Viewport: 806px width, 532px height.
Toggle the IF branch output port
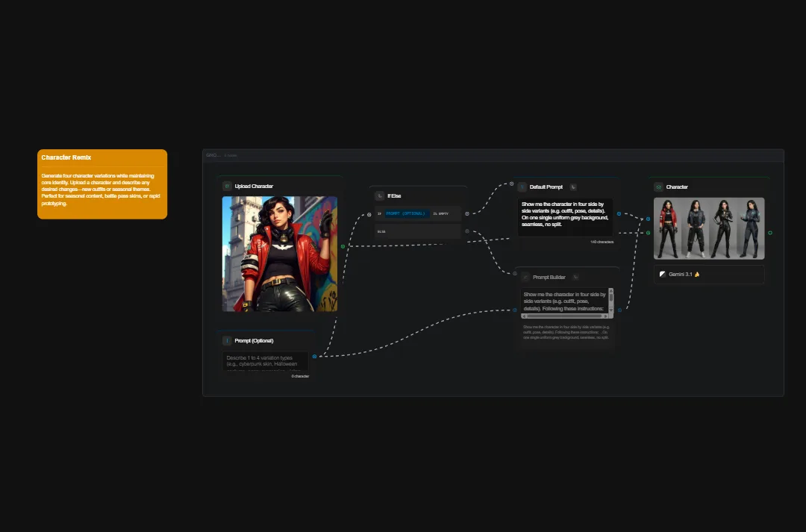[x=467, y=213]
